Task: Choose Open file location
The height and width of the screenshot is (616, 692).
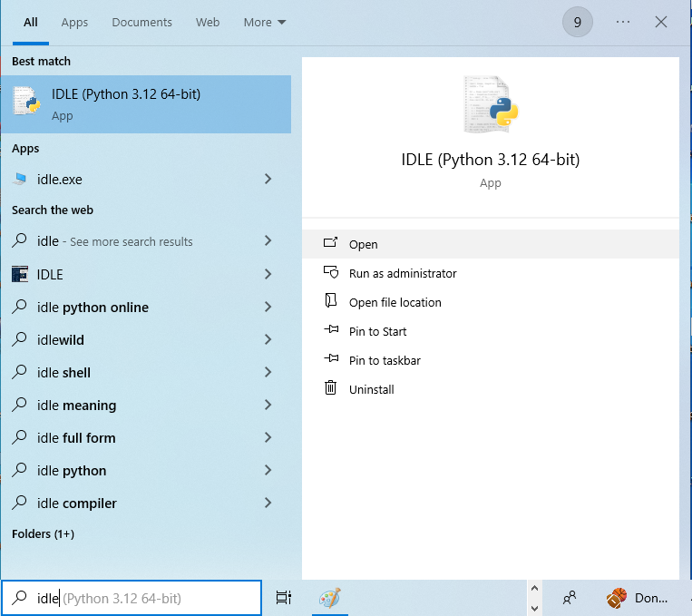Action: click(x=491, y=302)
